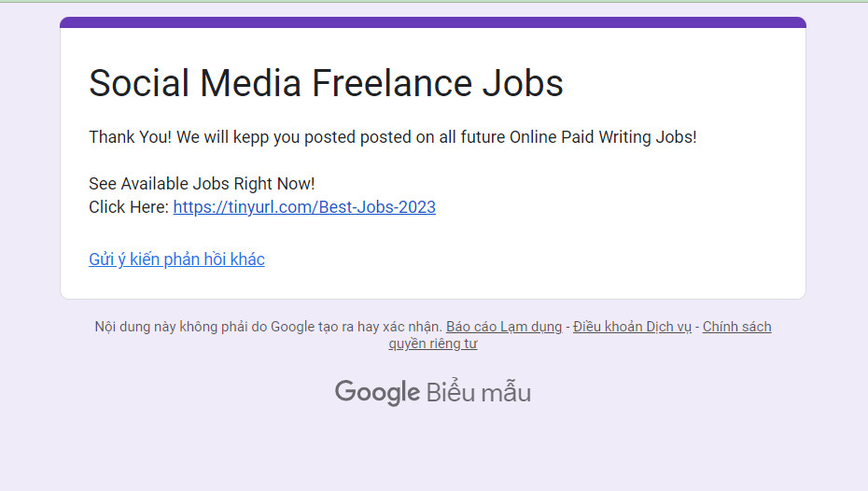
Task: Open "Chính sách quyền riêng tư" link
Action: (736, 327)
